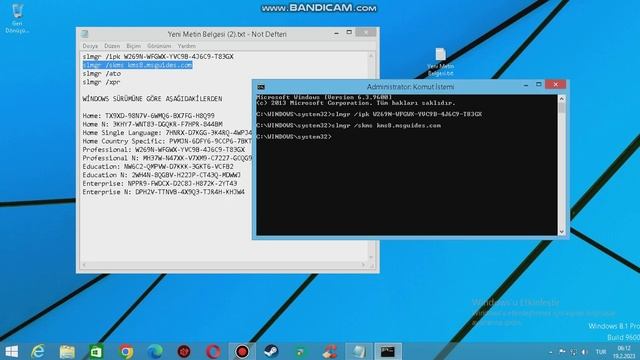Image resolution: width=640 pixels, height=360 pixels.
Task: Open Steam from the taskbar
Action: (x=271, y=351)
